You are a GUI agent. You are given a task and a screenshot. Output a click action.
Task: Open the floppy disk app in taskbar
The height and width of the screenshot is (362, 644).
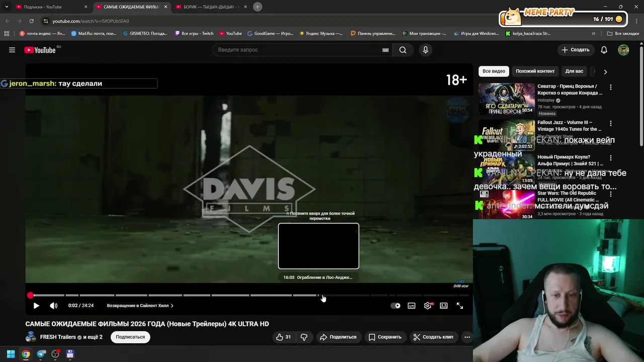[70, 354]
